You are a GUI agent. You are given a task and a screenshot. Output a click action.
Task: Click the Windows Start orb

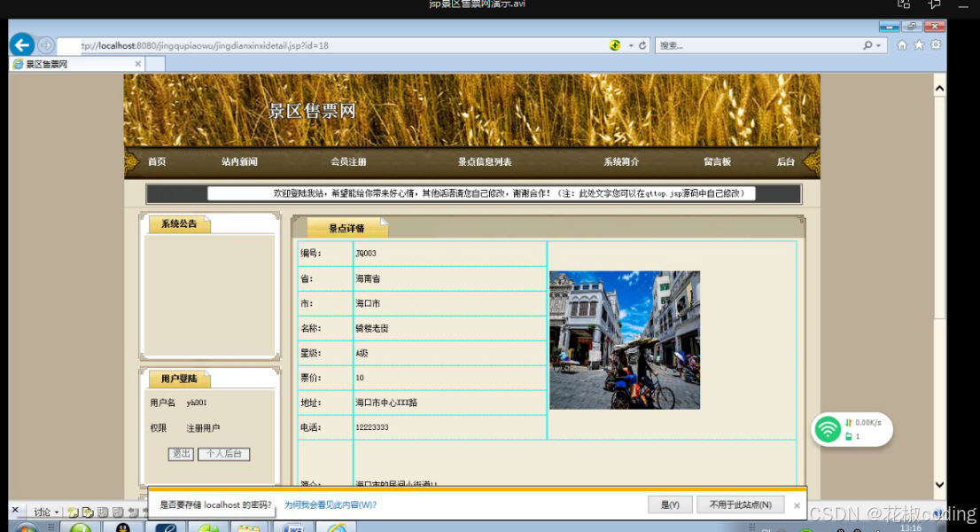(x=27, y=527)
